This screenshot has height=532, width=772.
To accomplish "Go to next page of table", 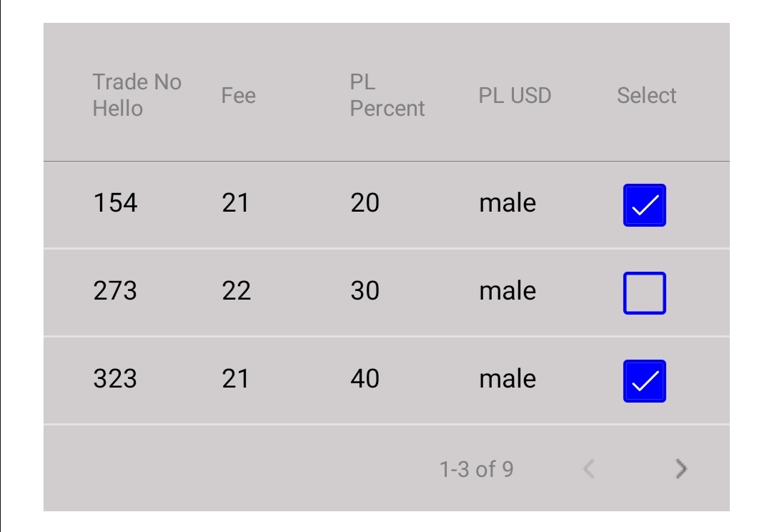I will click(x=681, y=469).
